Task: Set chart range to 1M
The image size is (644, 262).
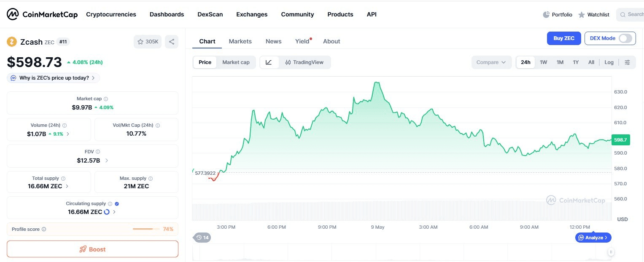Action: tap(560, 62)
